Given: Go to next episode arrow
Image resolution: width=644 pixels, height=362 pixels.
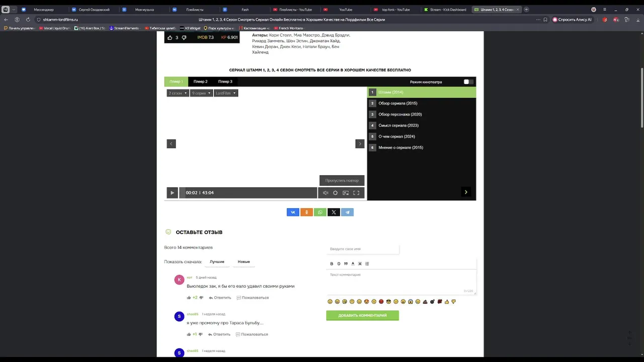Looking at the screenshot, I should tap(360, 144).
